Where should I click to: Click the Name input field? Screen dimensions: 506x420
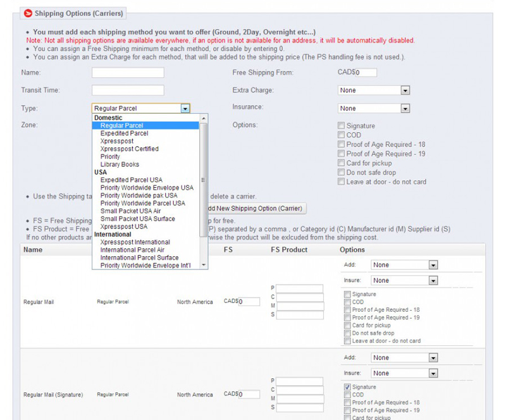[x=128, y=73]
